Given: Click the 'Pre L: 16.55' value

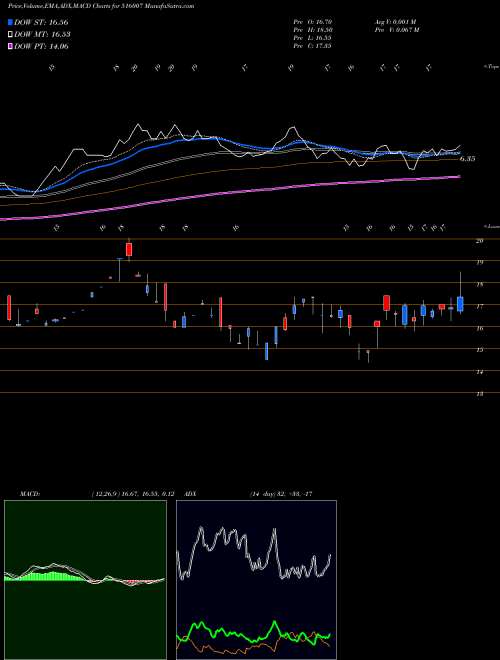Looking at the screenshot, I should click(x=312, y=38).
